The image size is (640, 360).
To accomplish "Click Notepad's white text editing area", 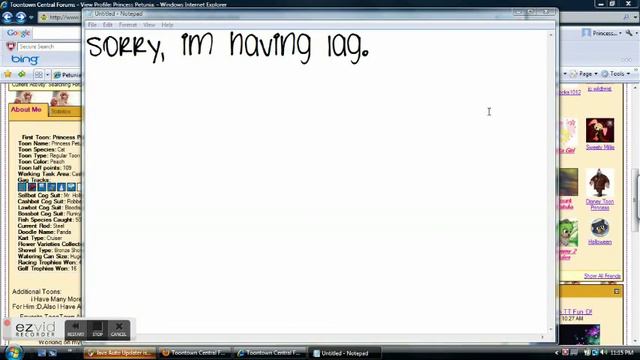I will pyautogui.click(x=316, y=182).
